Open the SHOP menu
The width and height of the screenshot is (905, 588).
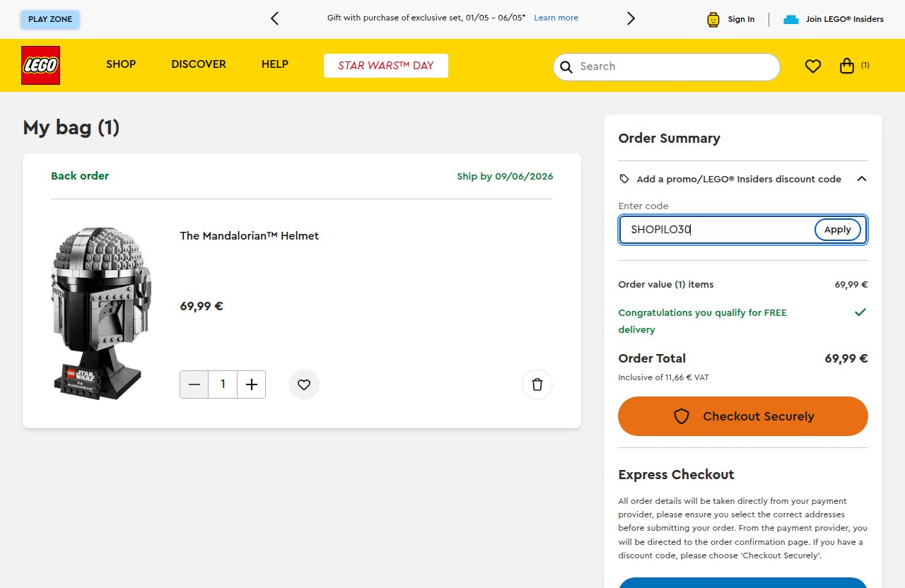[121, 64]
